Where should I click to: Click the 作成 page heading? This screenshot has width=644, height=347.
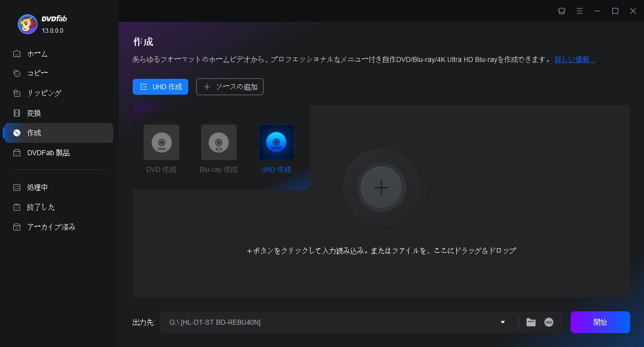pos(143,42)
